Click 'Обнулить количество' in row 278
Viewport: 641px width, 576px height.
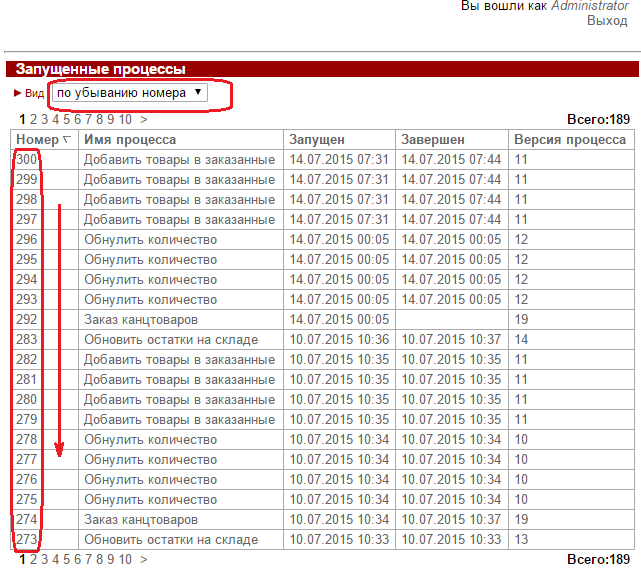[x=150, y=440]
